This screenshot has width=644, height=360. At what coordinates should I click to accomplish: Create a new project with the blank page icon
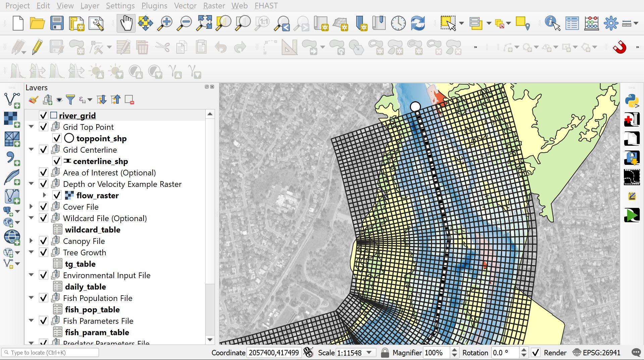tap(18, 23)
